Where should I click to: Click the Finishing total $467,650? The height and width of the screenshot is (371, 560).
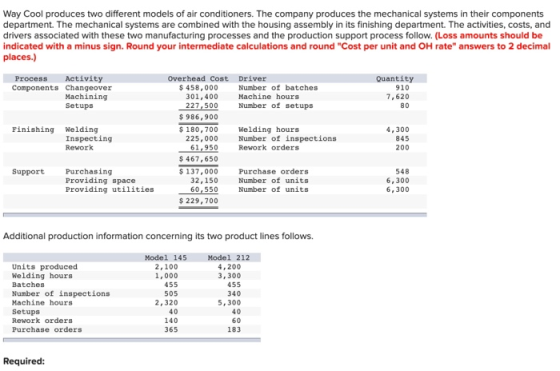[x=199, y=159]
